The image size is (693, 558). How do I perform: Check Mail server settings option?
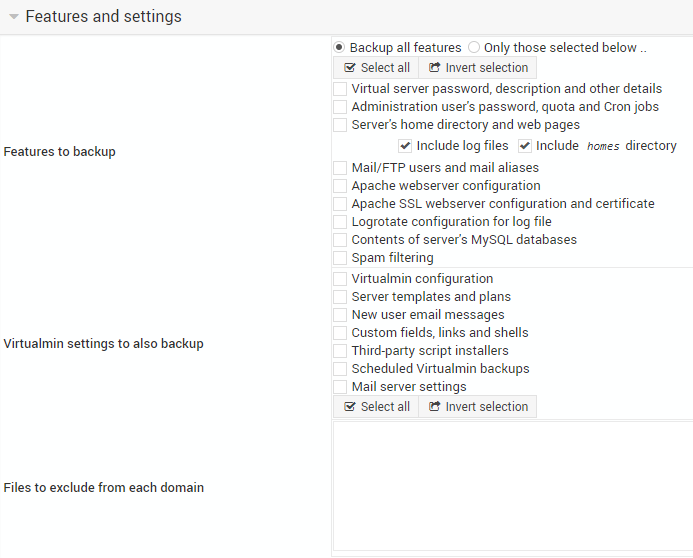point(340,387)
